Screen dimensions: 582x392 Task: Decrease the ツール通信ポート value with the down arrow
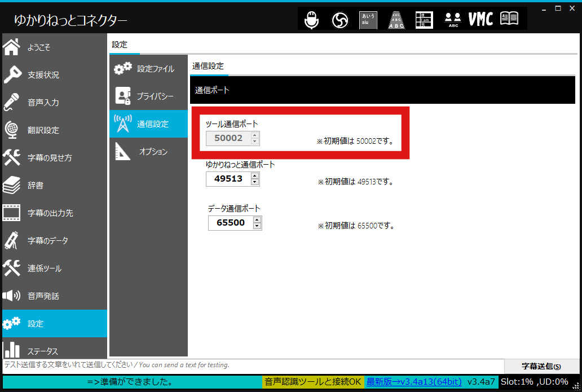pyautogui.click(x=255, y=142)
